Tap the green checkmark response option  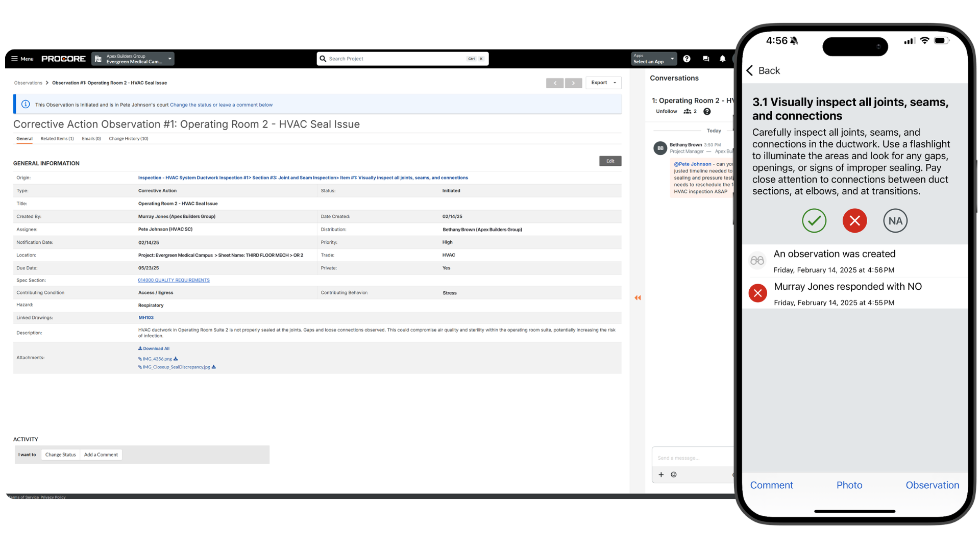(814, 220)
